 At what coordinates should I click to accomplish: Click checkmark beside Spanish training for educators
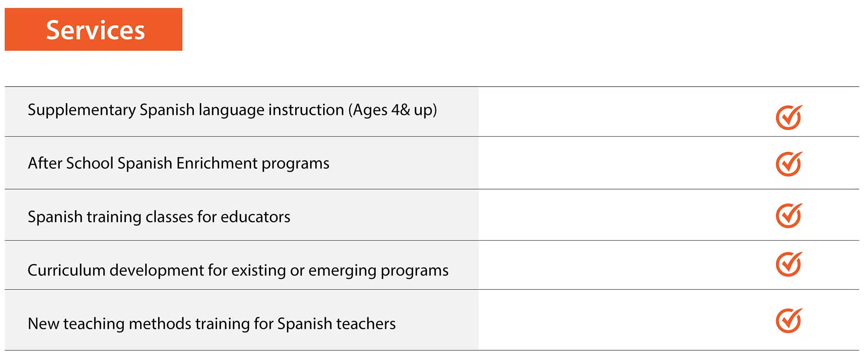(x=788, y=216)
